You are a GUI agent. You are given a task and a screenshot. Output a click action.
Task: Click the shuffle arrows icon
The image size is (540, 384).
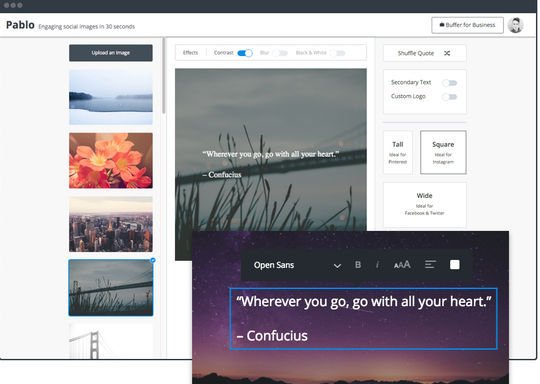pyautogui.click(x=447, y=53)
